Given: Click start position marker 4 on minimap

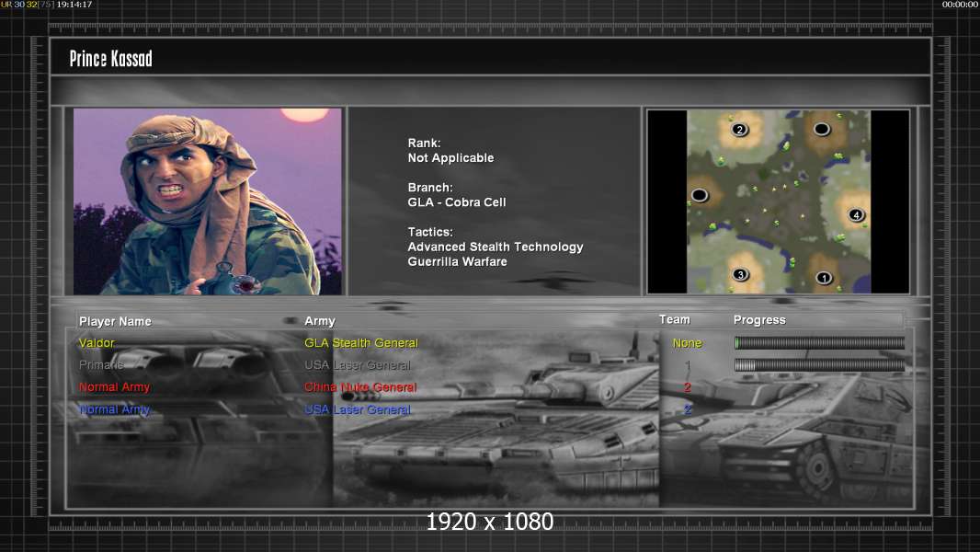Looking at the screenshot, I should click(856, 215).
